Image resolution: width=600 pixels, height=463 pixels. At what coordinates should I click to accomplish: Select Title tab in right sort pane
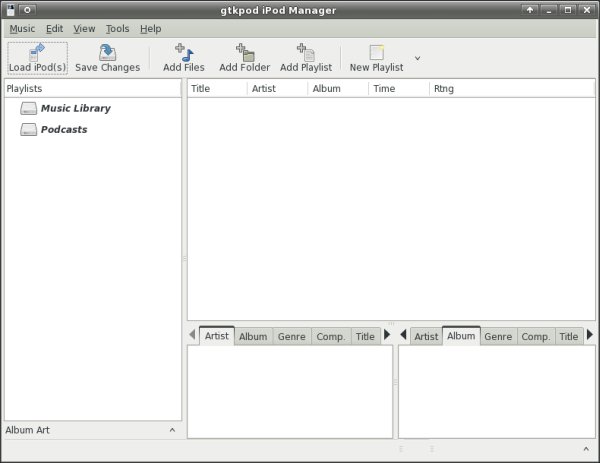tap(569, 337)
